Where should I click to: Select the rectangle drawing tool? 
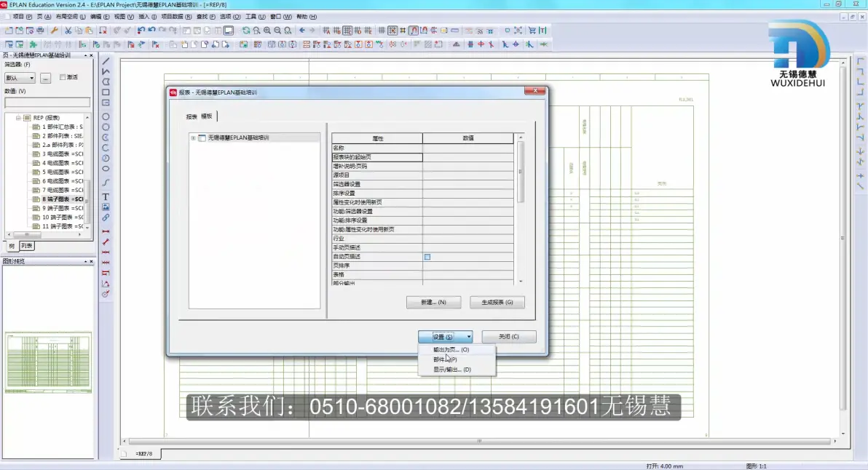[106, 92]
